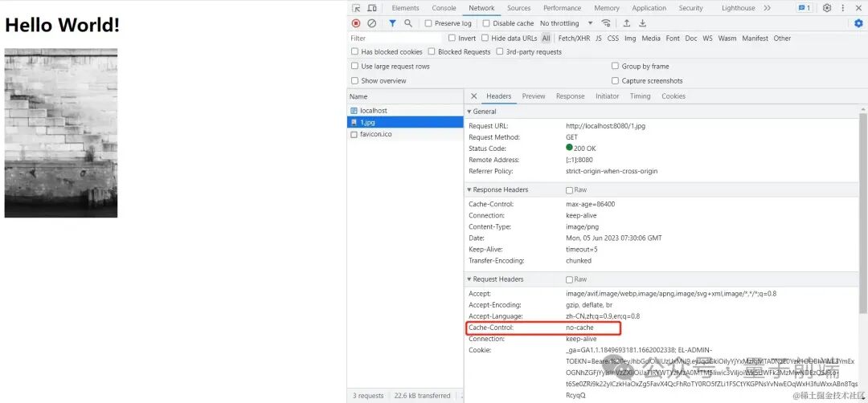Open the Memory tab
Image resolution: width=868 pixels, height=403 pixels.
[x=607, y=8]
